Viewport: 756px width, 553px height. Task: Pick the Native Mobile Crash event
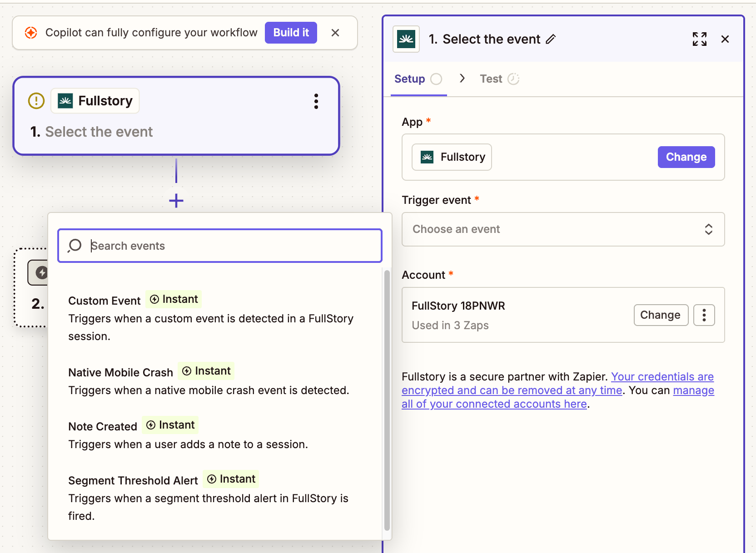point(120,373)
